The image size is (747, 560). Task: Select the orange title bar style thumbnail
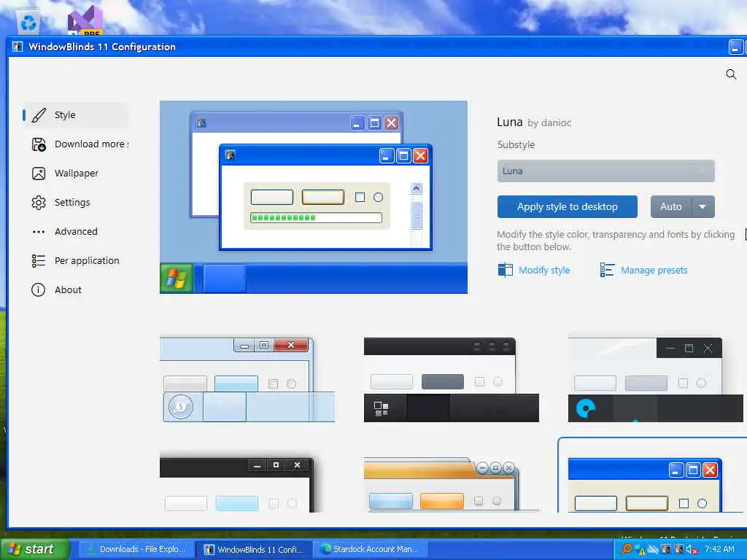pos(451,485)
